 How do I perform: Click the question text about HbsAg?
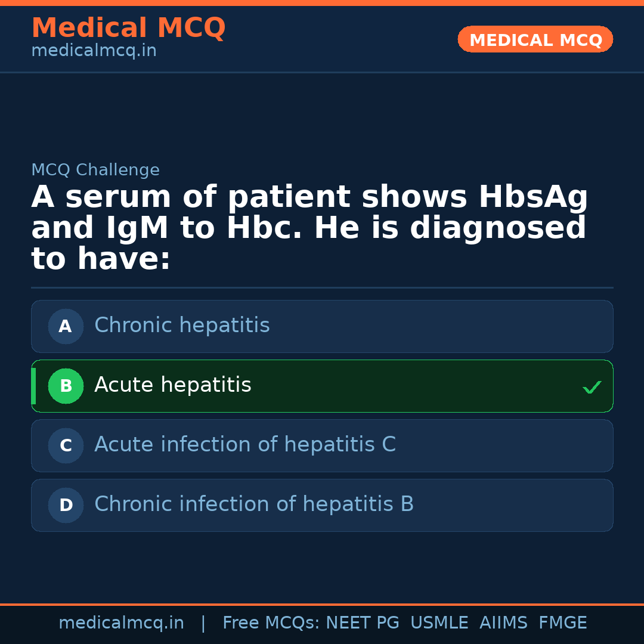[310, 228]
